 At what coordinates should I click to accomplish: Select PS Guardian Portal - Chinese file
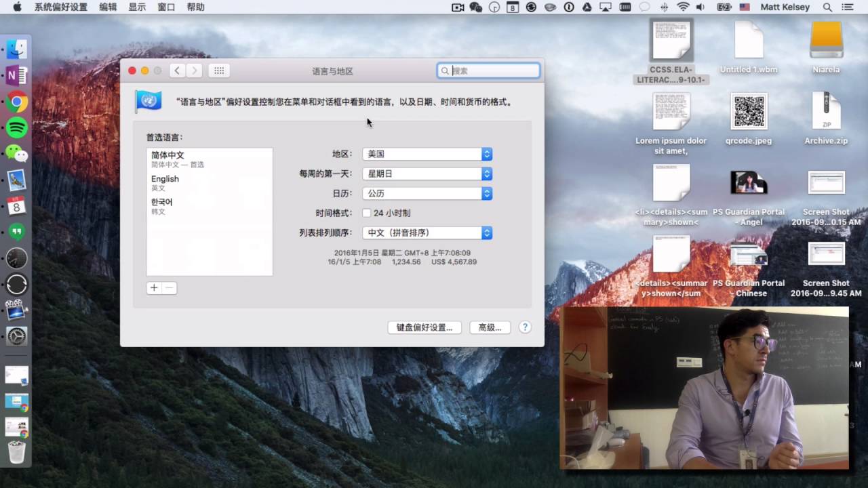click(749, 269)
